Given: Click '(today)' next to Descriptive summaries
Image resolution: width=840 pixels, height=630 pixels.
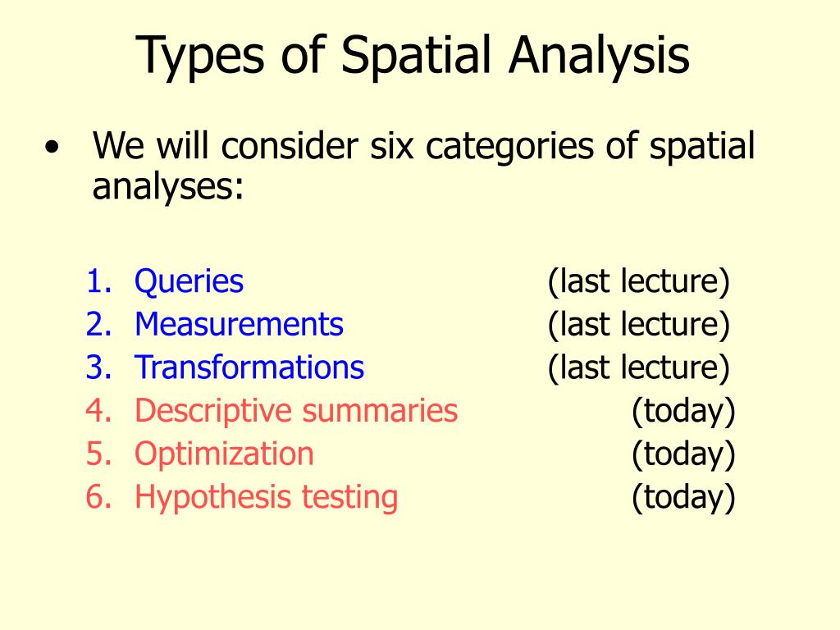Looking at the screenshot, I should tap(683, 412).
